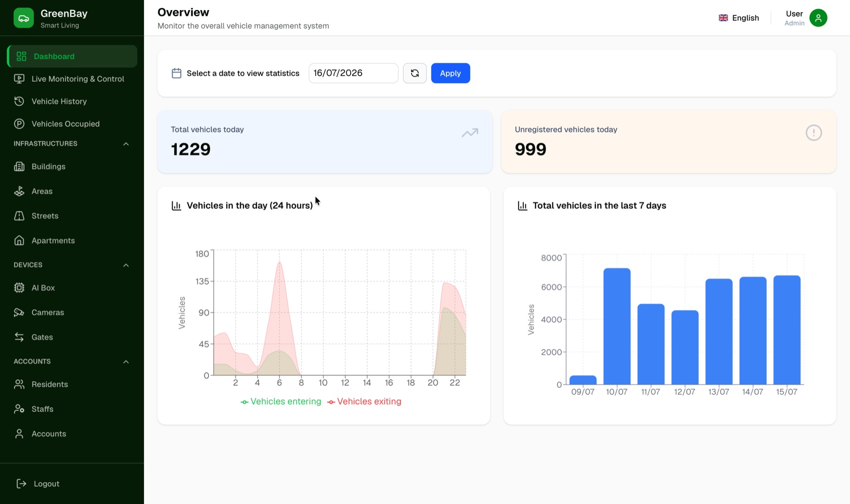Screen dimensions: 850x504
Task: Apply the selected date filter
Action: [x=450, y=73]
